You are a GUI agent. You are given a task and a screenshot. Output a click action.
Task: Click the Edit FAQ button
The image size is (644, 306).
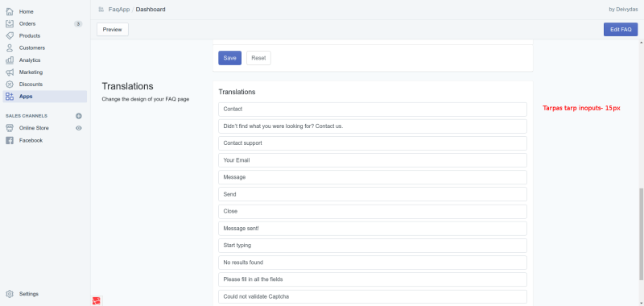coord(621,30)
